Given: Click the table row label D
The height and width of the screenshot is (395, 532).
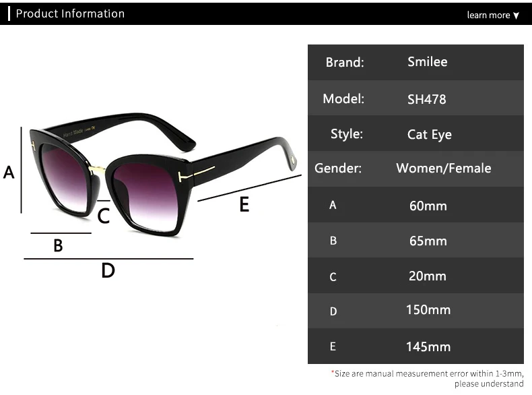Looking at the screenshot, I should pyautogui.click(x=333, y=311).
